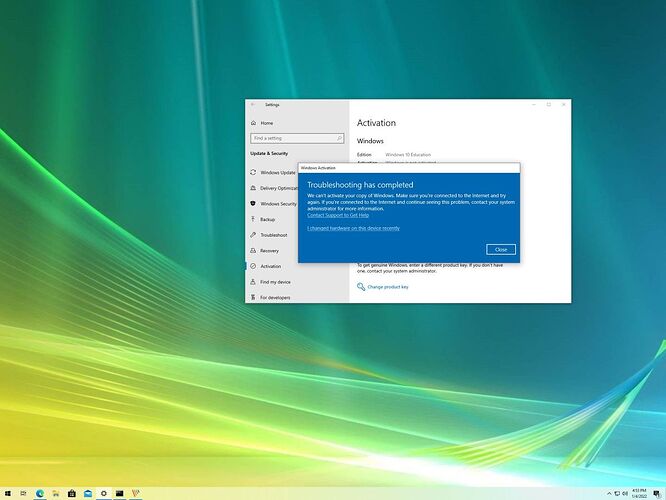Click the Windows Security shield icon

253,203
